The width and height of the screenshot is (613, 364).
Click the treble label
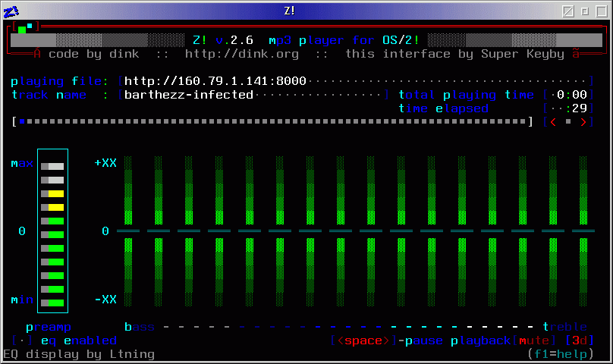pyautogui.click(x=565, y=327)
